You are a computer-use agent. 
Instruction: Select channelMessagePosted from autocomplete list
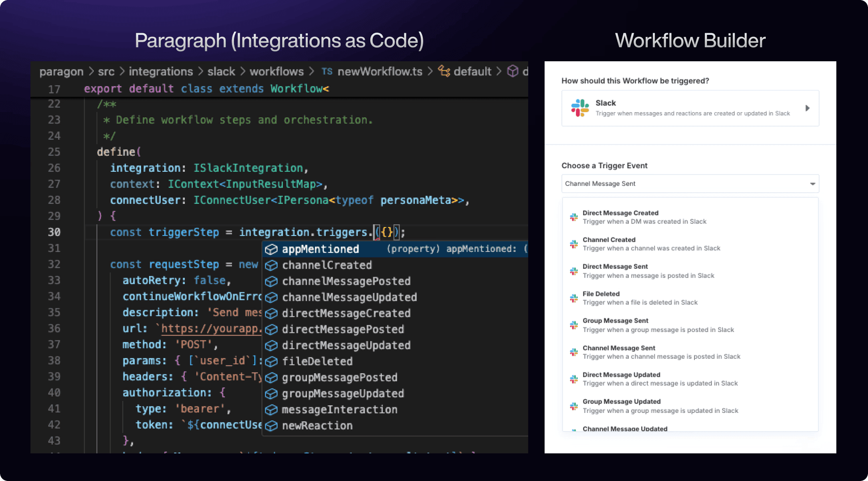pos(346,281)
